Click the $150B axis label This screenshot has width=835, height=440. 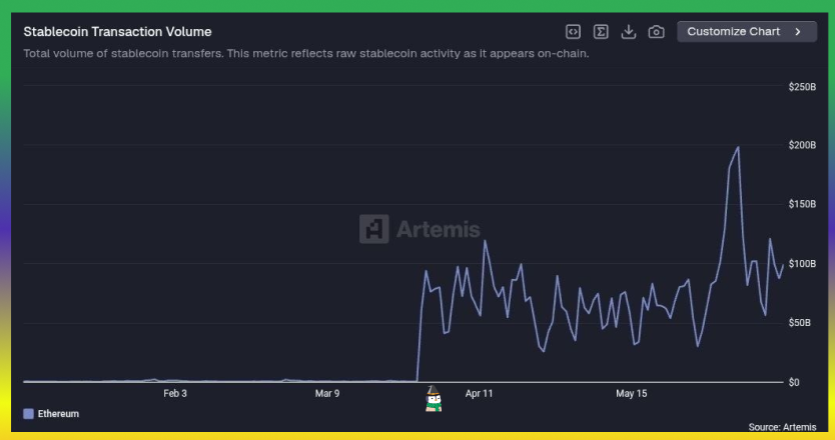(x=802, y=204)
